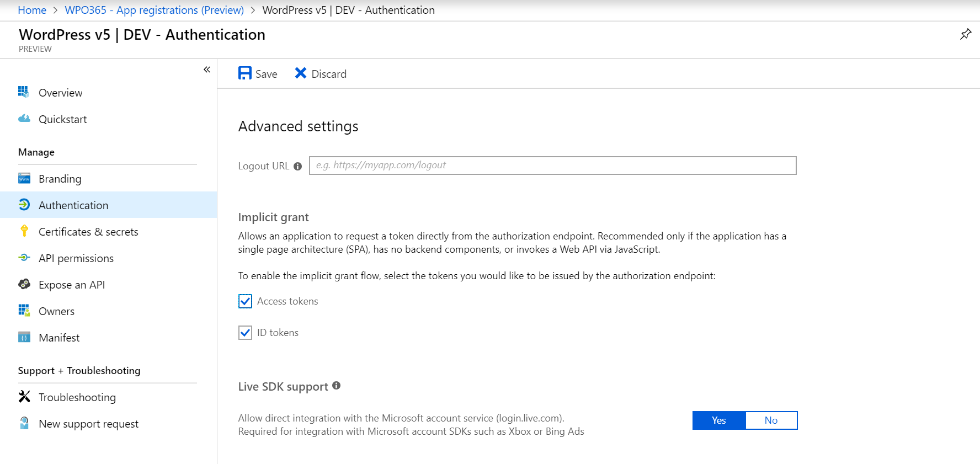Open API permissions page
980x464 pixels.
tap(108, 258)
